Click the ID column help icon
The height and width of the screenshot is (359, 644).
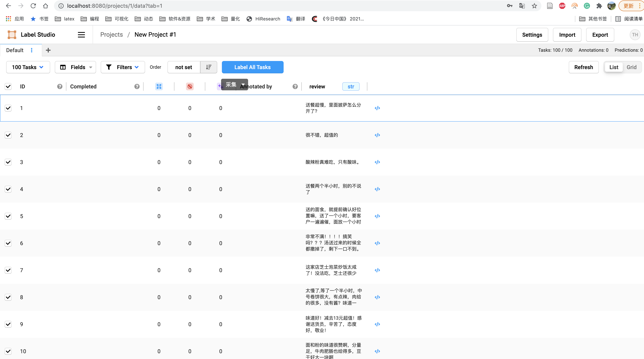tap(60, 86)
